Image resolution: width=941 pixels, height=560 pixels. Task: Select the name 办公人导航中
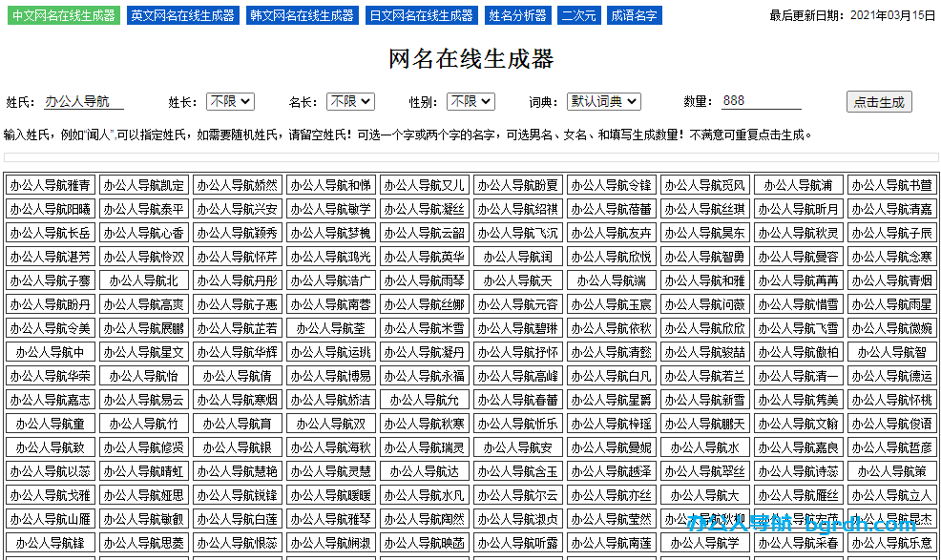pyautogui.click(x=52, y=352)
